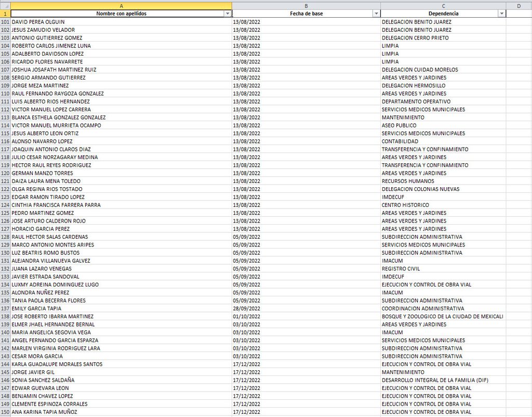The image size is (532, 417).
Task: Select the cell 'EMILY GARCIA TAPIA'
Action: pos(121,308)
